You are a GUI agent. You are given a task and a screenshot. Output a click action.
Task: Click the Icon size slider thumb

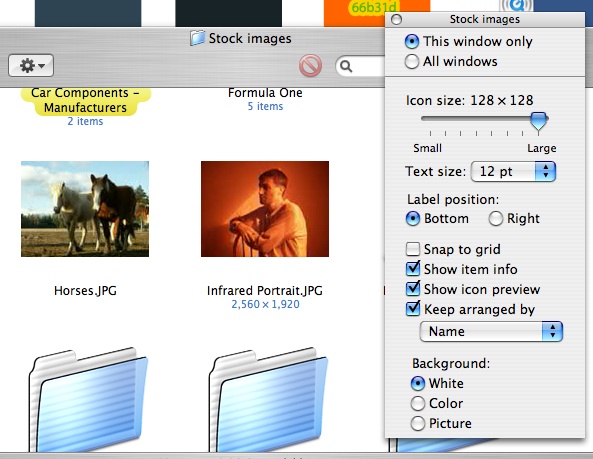click(x=538, y=121)
